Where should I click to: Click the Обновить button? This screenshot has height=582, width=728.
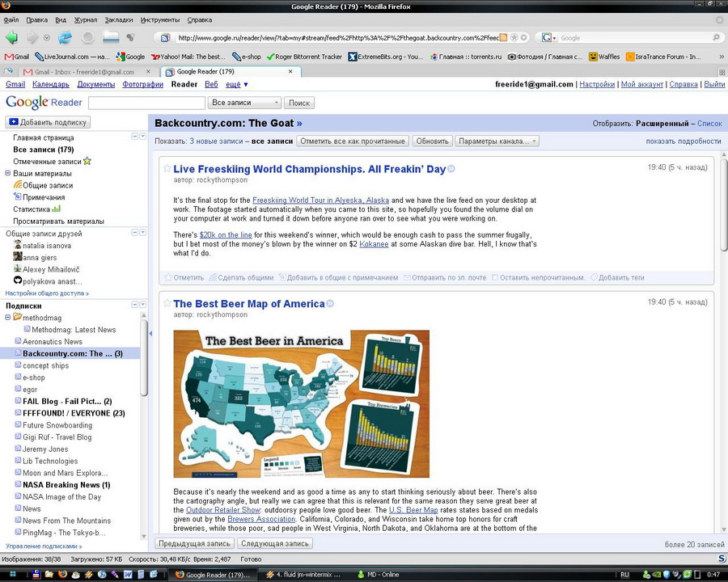(x=432, y=141)
